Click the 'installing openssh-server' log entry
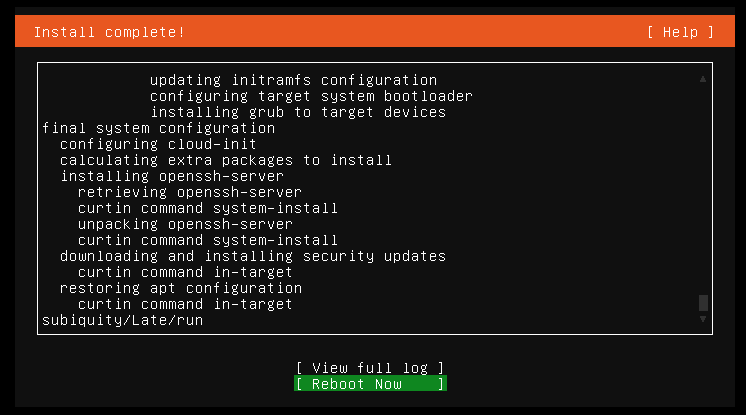 172,176
